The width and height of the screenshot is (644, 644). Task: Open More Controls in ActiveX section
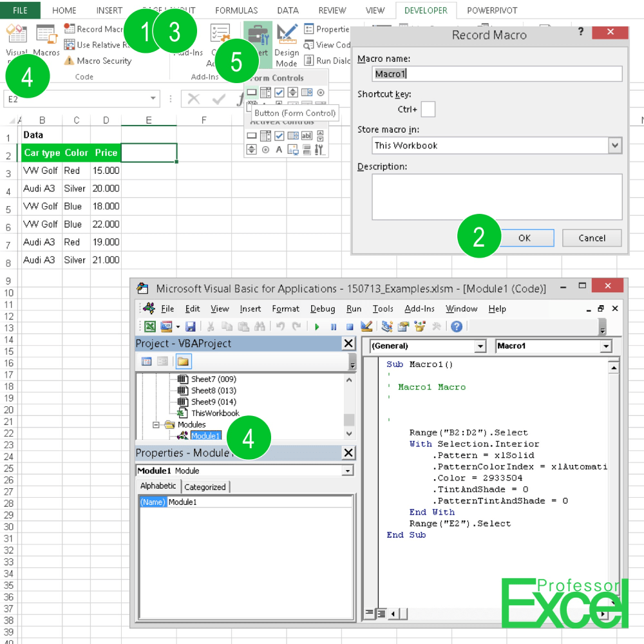click(319, 149)
